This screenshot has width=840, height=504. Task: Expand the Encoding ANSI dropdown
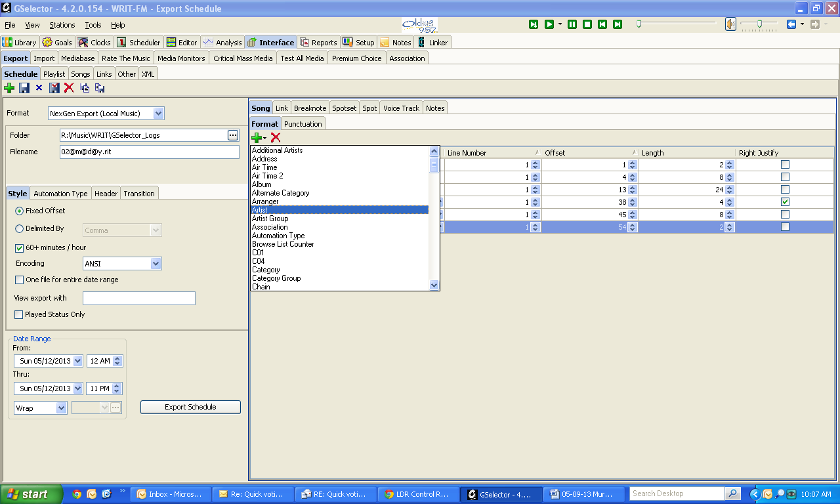click(x=156, y=264)
